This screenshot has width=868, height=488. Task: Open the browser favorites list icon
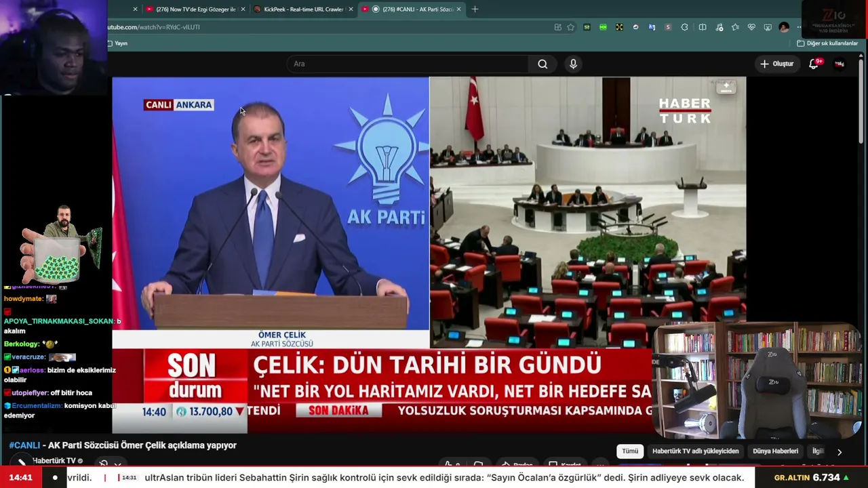[735, 27]
